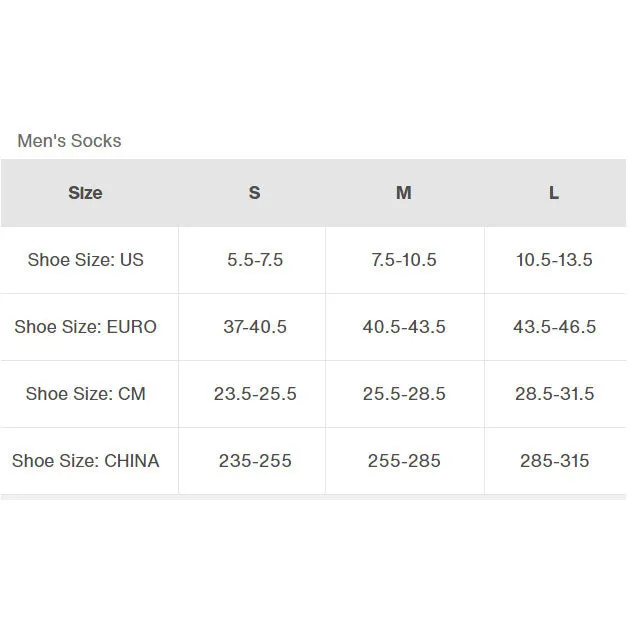
Task: Click the 7.5-10.5 US size cell
Action: [404, 260]
